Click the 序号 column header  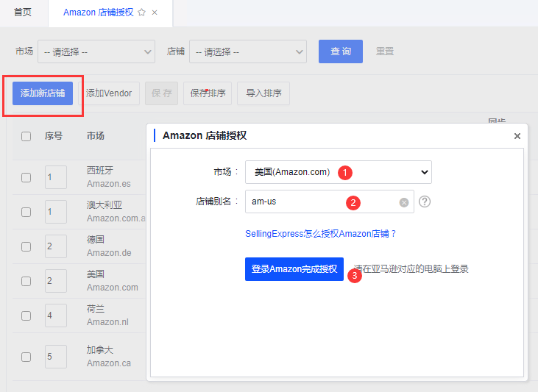54,136
